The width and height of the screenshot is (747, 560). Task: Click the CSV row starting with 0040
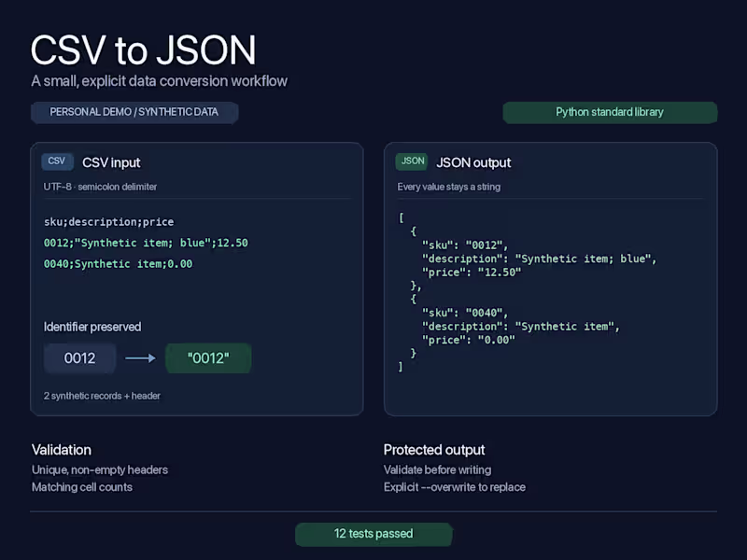click(119, 264)
